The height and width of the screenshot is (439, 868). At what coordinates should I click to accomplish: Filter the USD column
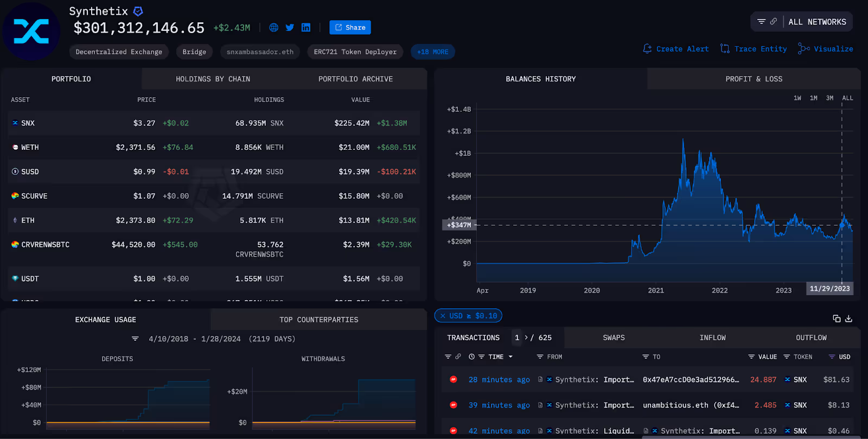[x=832, y=357]
